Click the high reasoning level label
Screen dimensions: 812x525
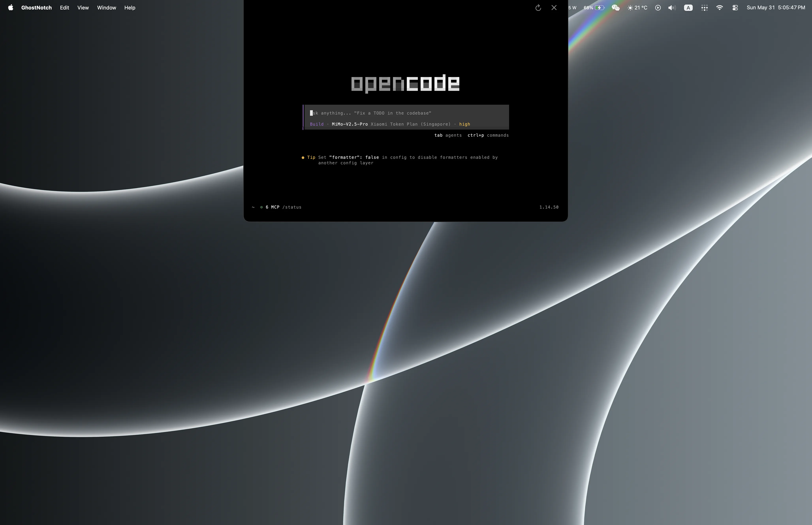(x=464, y=124)
